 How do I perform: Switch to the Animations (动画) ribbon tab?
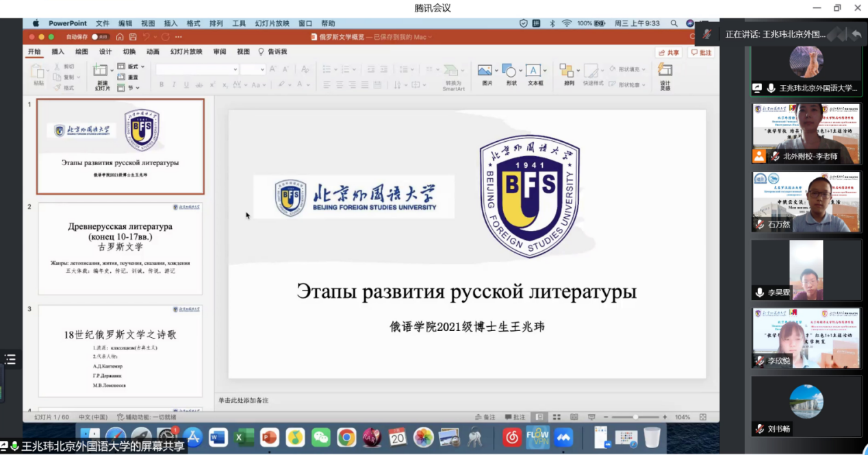(153, 52)
